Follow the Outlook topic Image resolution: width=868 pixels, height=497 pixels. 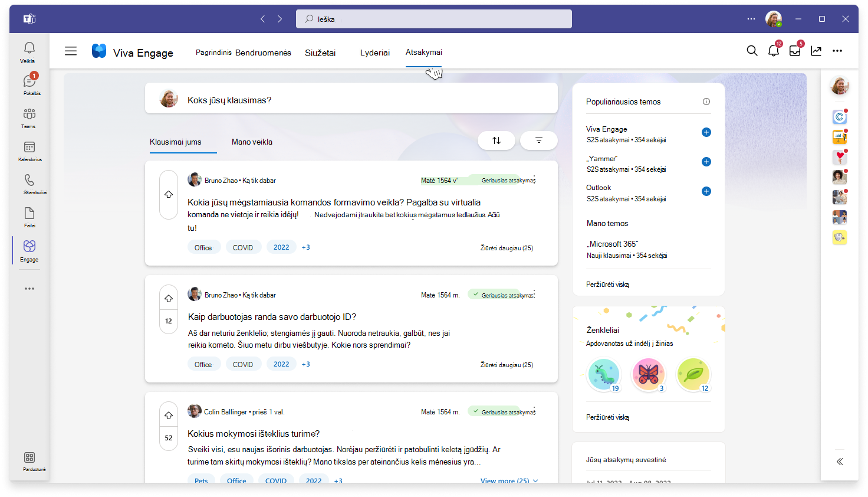click(706, 191)
